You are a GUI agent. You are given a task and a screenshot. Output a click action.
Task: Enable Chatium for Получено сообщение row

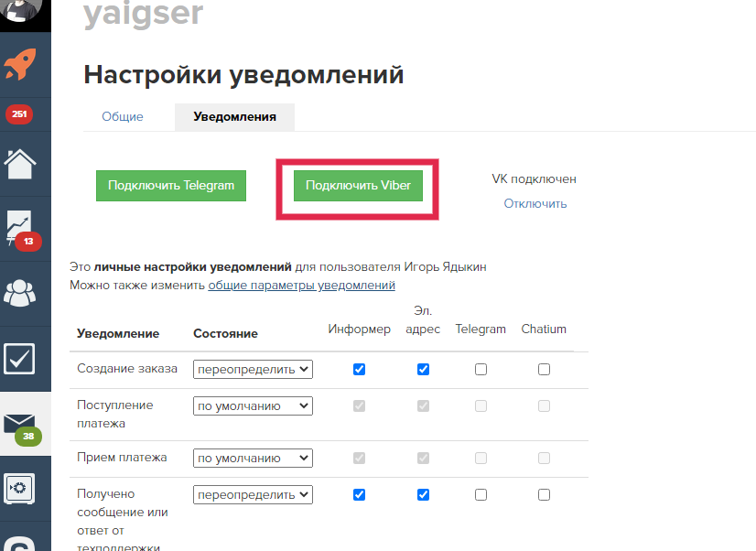coord(544,494)
